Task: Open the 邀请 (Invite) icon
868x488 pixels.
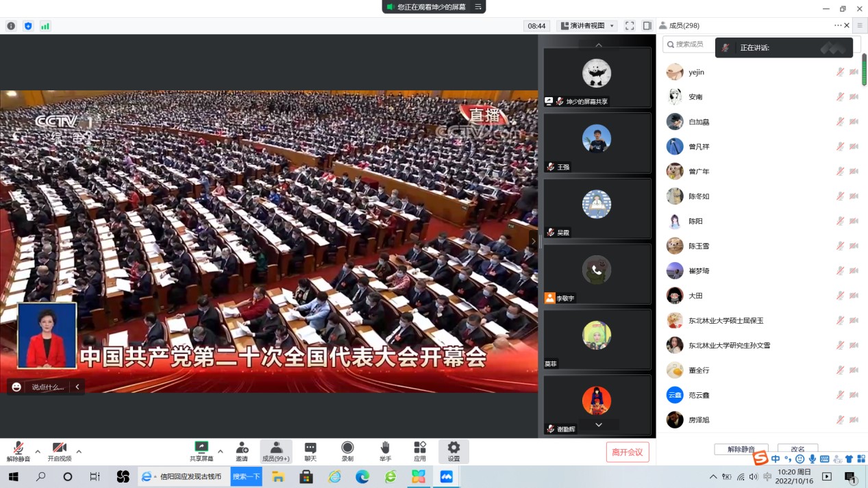Action: (x=242, y=451)
